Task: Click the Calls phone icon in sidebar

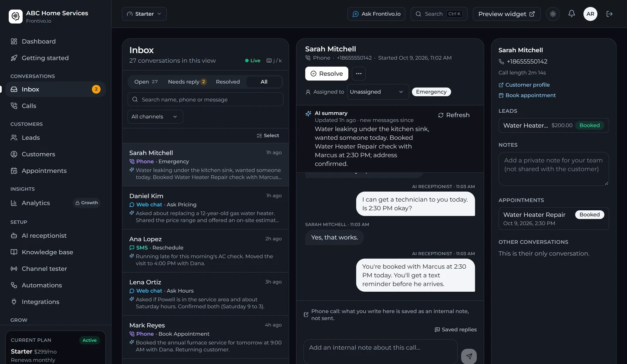Action: click(14, 106)
